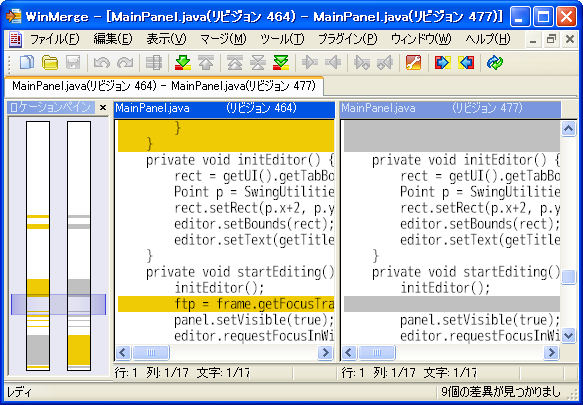Image resolution: width=583 pixels, height=405 pixels.
Task: Restore the inner document window
Action: coord(552,39)
